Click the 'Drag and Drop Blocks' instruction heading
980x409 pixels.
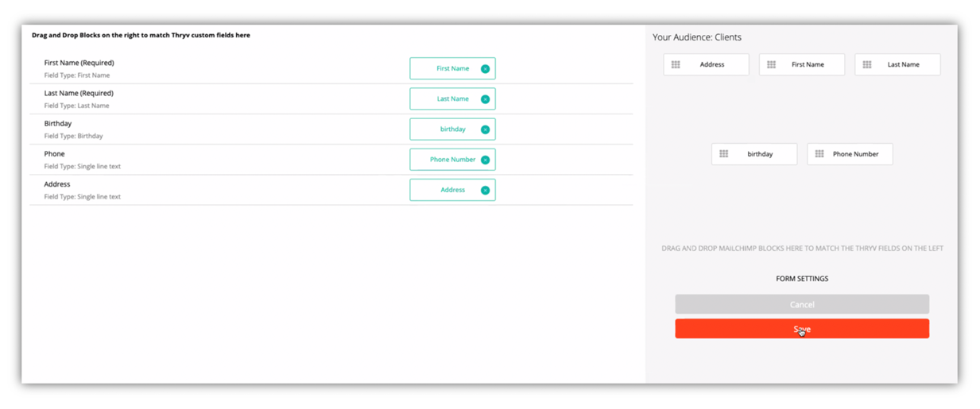(141, 35)
